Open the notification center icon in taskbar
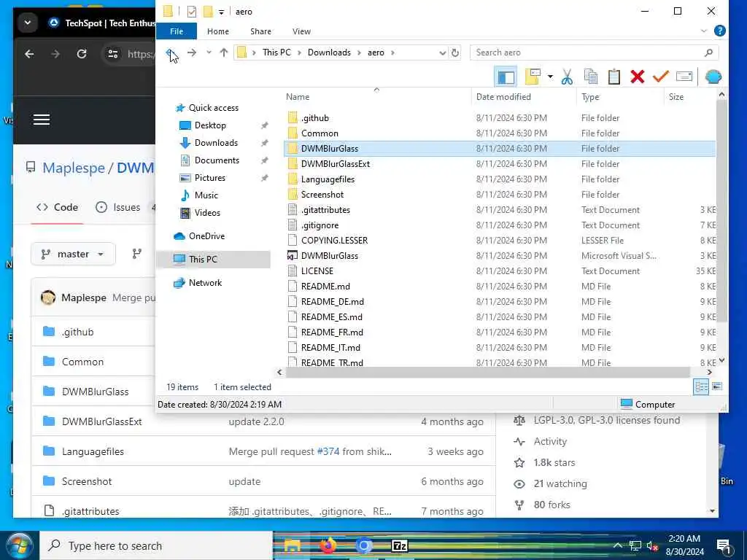The height and width of the screenshot is (560, 747). point(724,546)
